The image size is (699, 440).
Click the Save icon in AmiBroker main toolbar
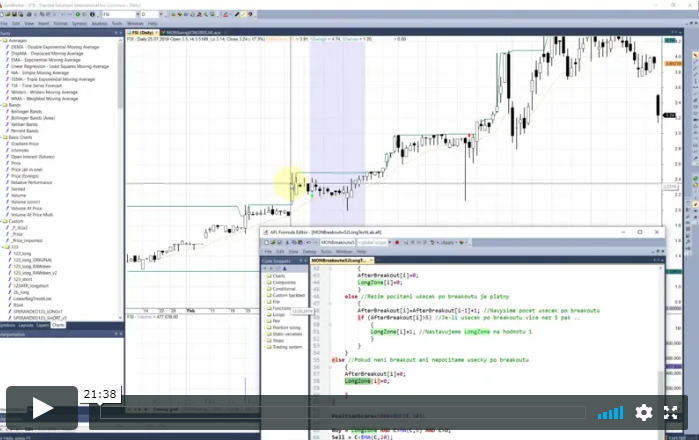pyautogui.click(x=15, y=14)
